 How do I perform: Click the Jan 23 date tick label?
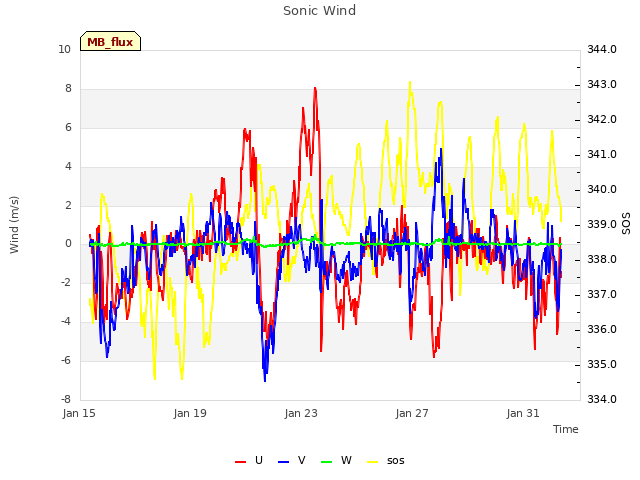(x=301, y=413)
